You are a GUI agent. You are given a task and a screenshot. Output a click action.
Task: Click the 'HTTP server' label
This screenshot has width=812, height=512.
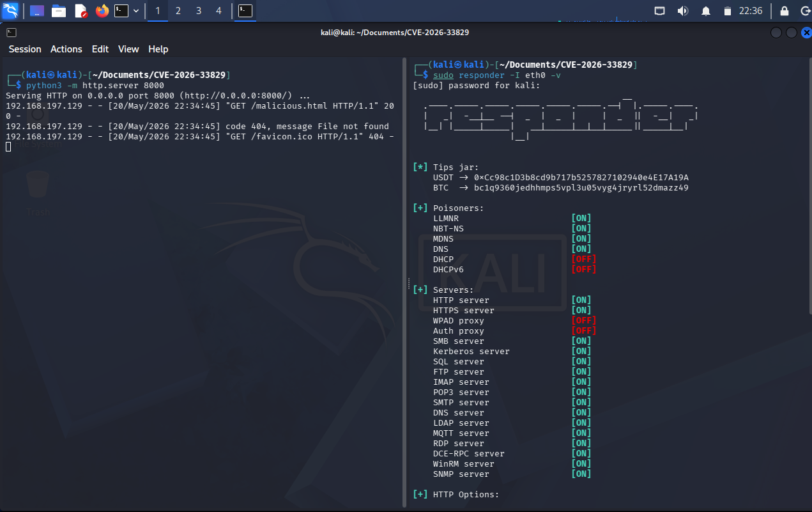(x=461, y=300)
